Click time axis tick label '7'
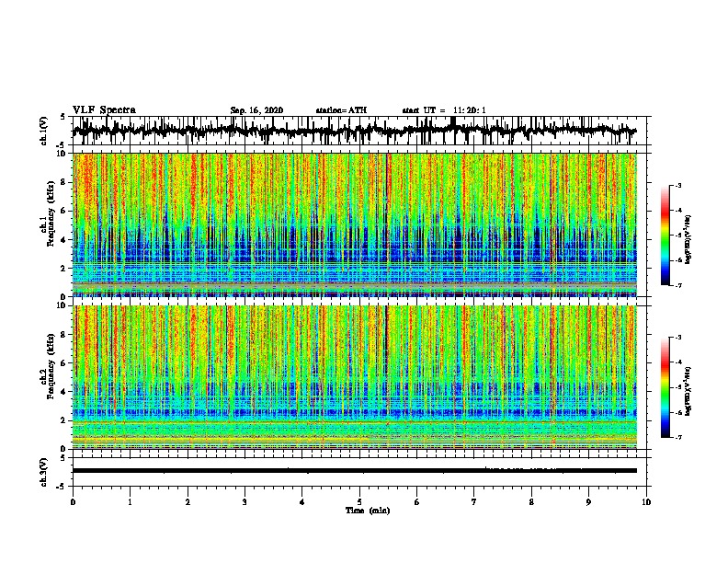Viewport: 728px width, 563px height. coord(474,502)
